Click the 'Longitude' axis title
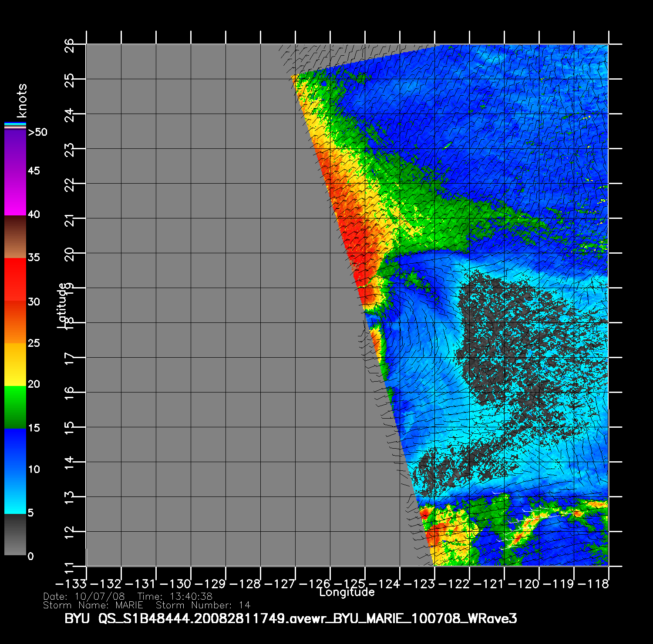This screenshot has height=644, width=653. coord(347,592)
